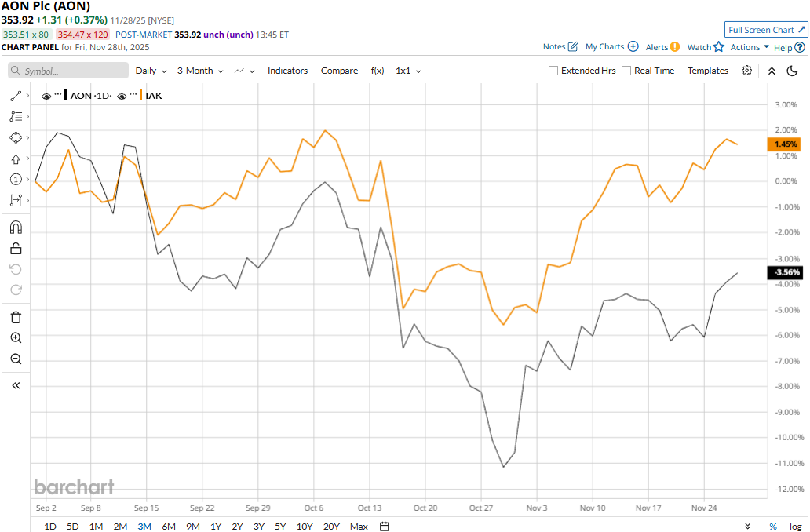The width and height of the screenshot is (810, 532).
Task: Collapse the header with double up chevron
Action: [x=772, y=71]
